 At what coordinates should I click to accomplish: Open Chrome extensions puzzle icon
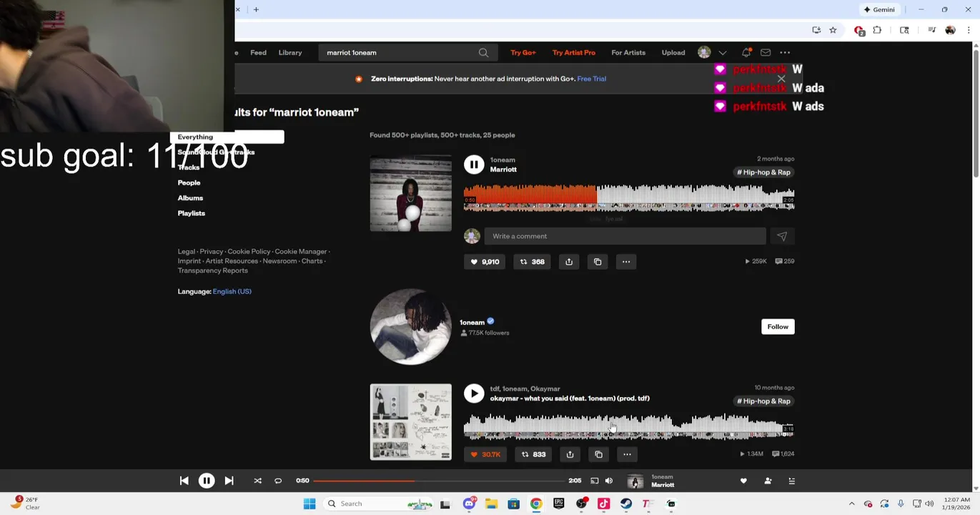tap(877, 30)
